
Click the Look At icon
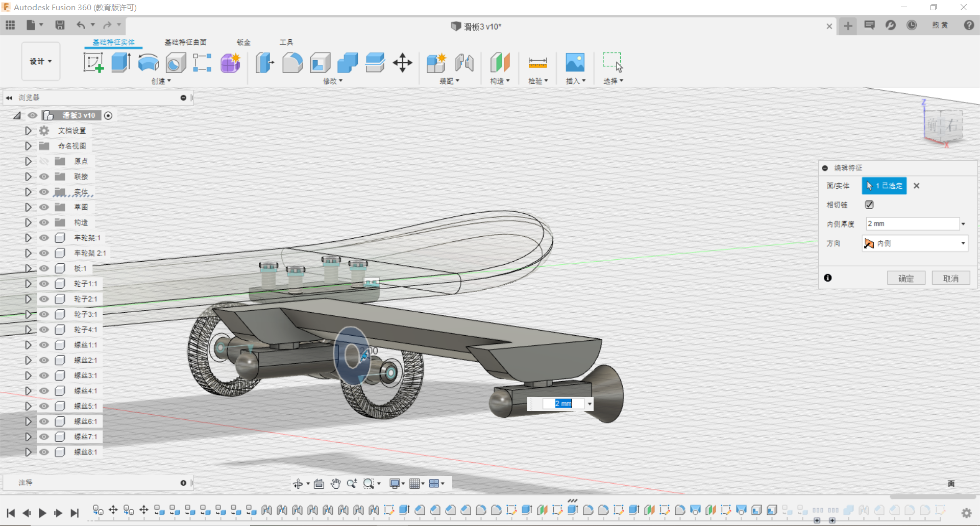click(x=319, y=484)
